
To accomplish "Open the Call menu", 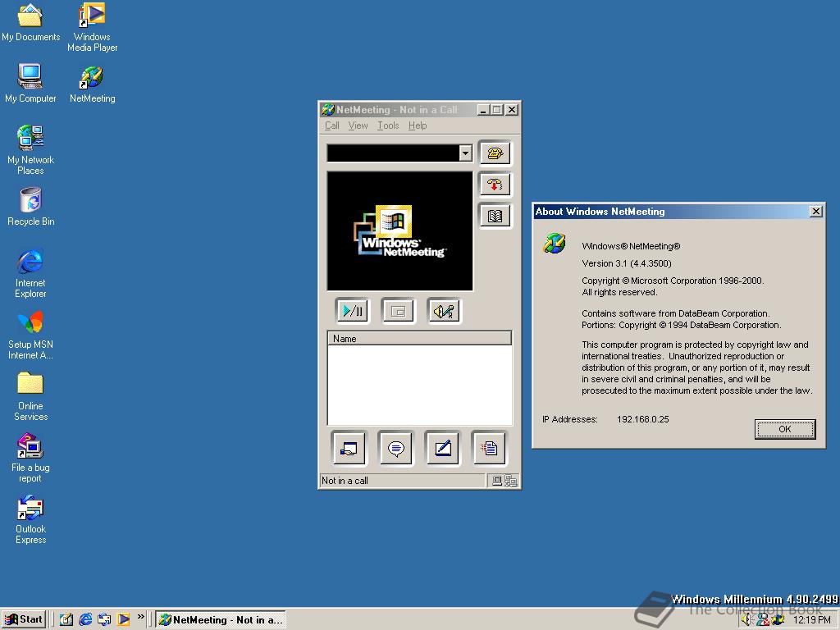I will 331,126.
